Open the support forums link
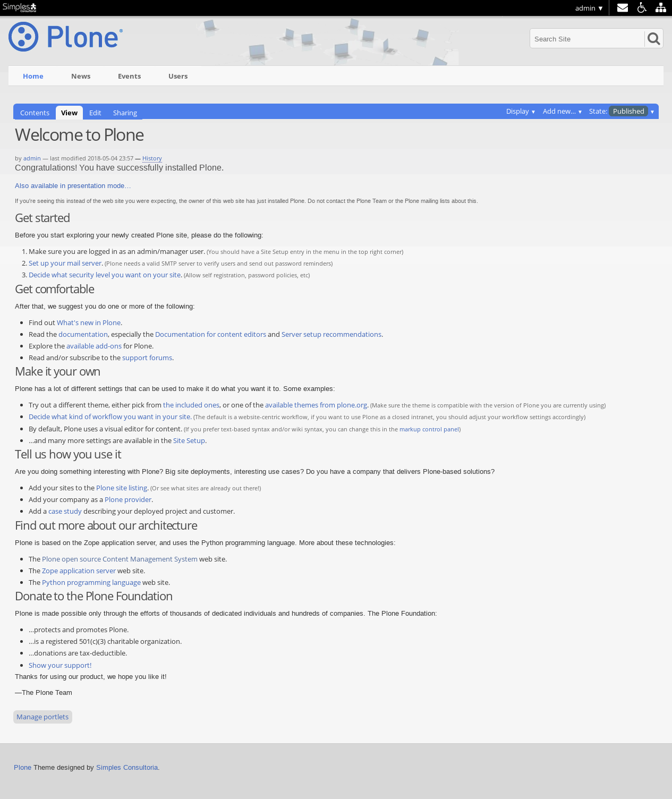Image resolution: width=672 pixels, height=799 pixels. tap(147, 358)
